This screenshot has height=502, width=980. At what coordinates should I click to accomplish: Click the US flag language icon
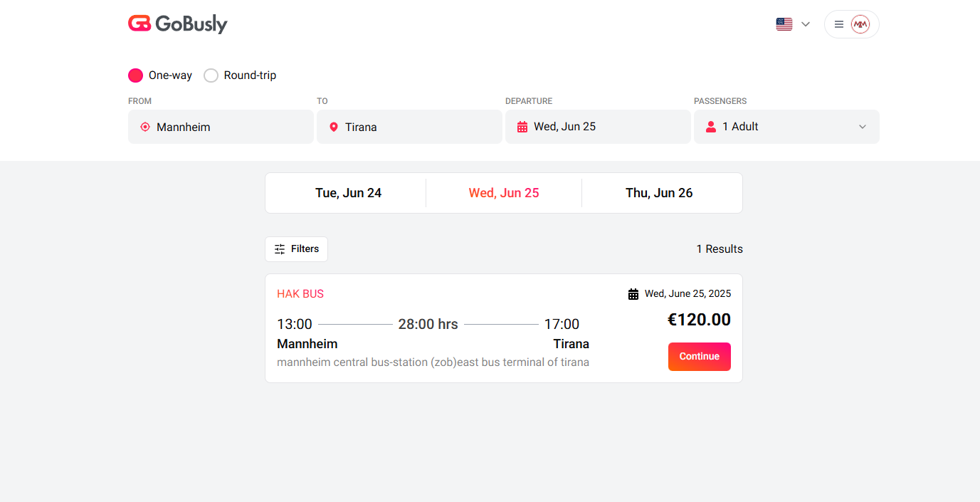[x=784, y=24]
